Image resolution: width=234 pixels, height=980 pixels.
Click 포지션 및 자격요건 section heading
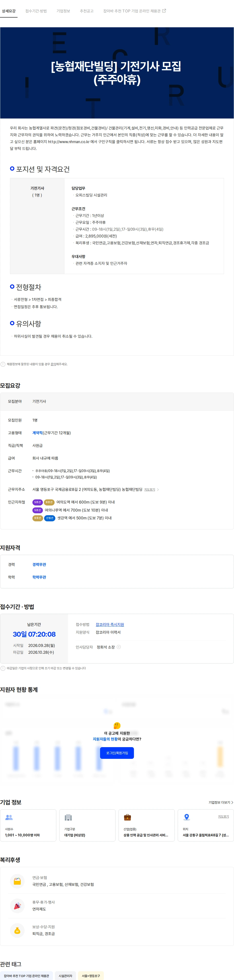pos(43,169)
